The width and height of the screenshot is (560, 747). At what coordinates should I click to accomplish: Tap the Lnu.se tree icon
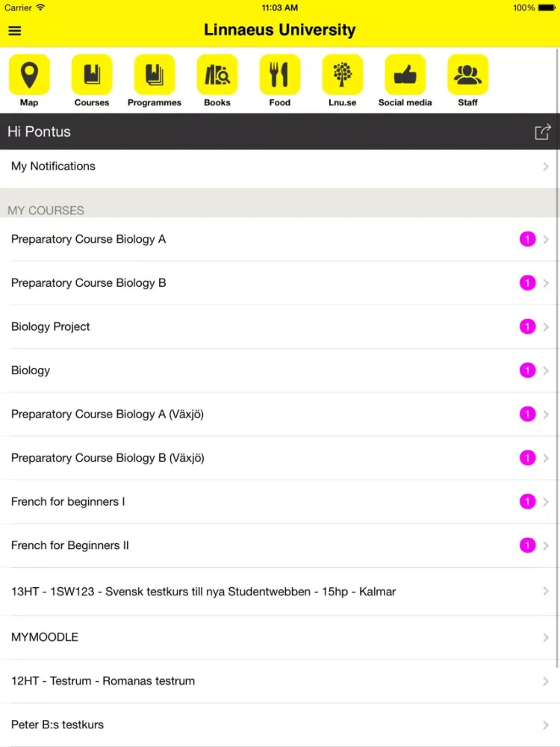click(x=343, y=74)
